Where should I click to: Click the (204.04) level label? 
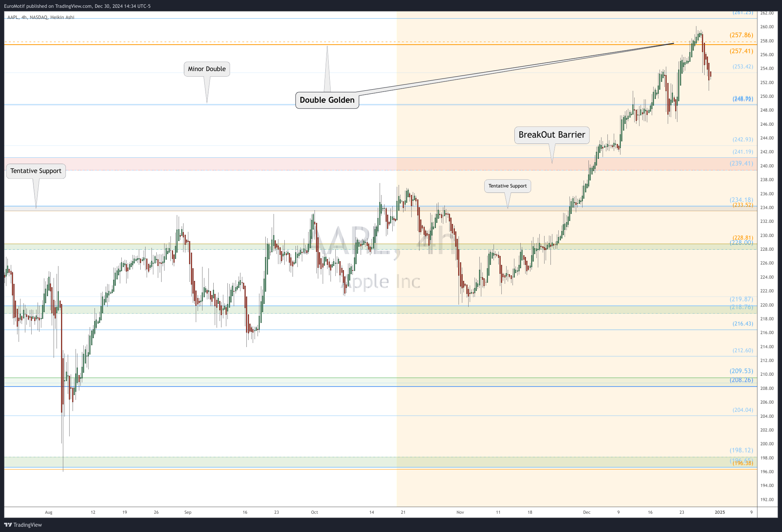click(x=743, y=410)
